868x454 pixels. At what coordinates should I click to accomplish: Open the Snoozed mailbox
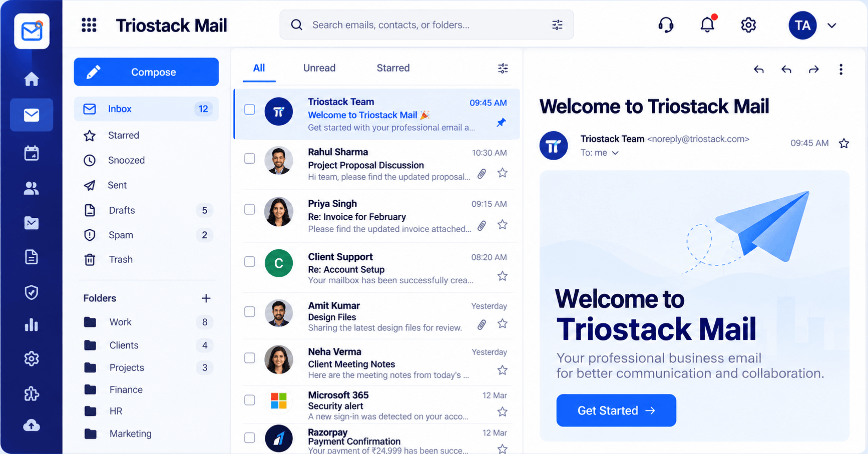pos(146,160)
